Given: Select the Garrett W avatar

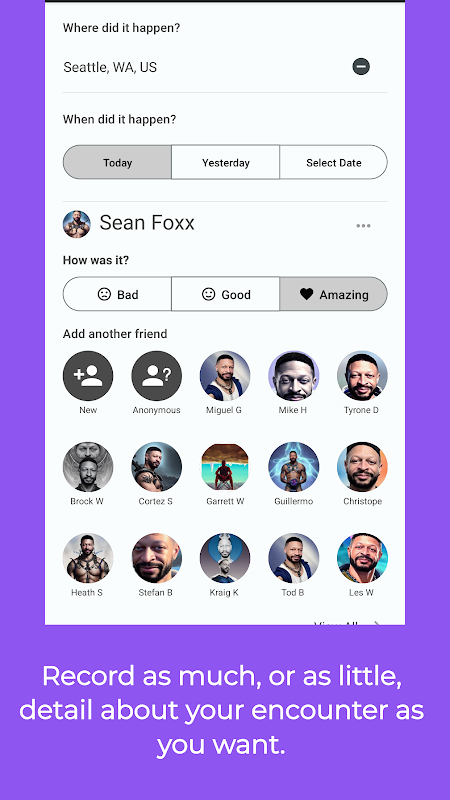Looking at the screenshot, I should [x=225, y=467].
